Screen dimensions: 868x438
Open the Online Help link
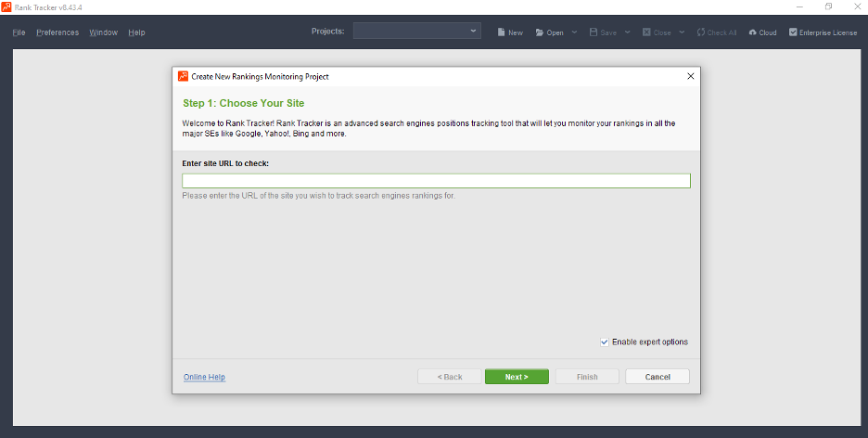204,377
